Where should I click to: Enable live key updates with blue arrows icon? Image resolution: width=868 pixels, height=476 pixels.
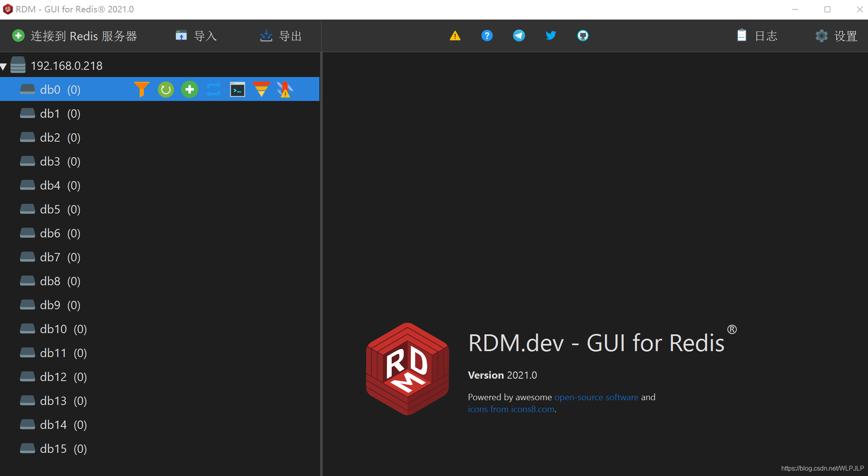[213, 89]
